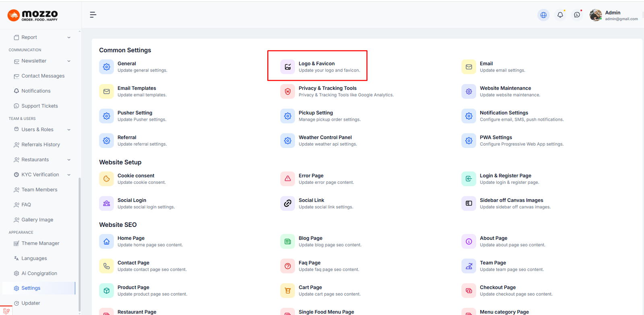
Task: Open Theme Manager in sidebar
Action: coord(36,243)
